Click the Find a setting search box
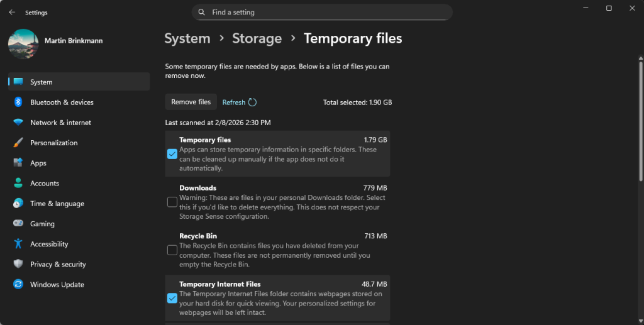The width and height of the screenshot is (644, 325). pos(322,12)
